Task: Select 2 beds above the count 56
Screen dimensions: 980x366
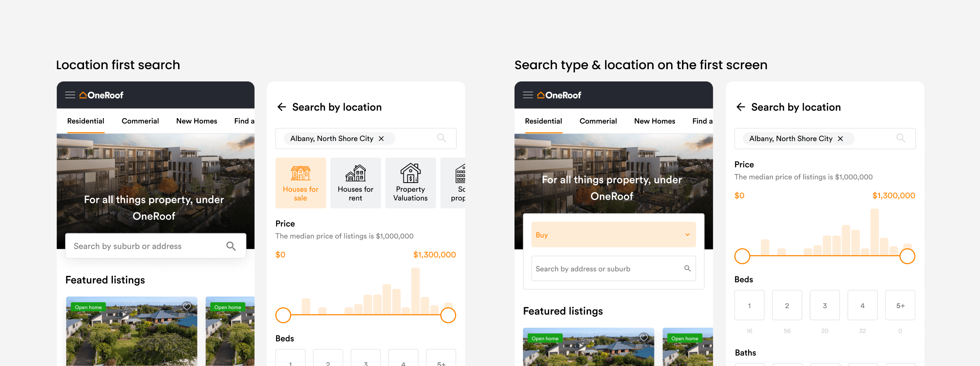Action: pos(787,305)
